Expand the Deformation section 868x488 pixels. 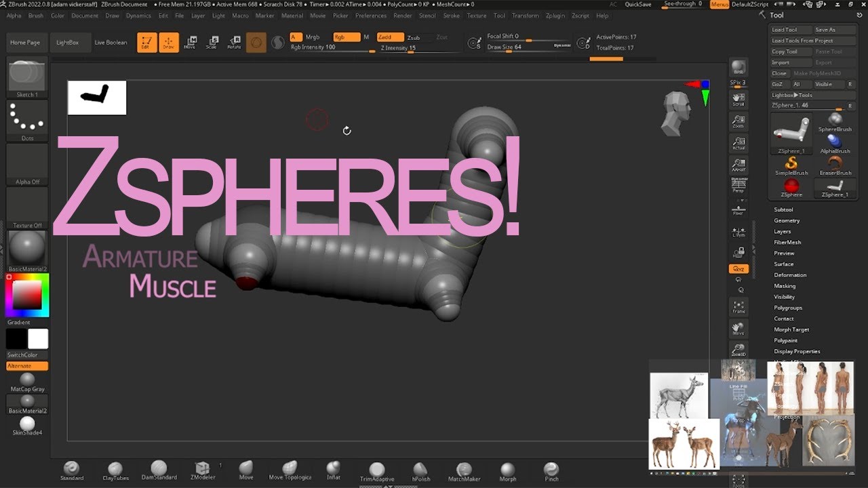pos(790,275)
